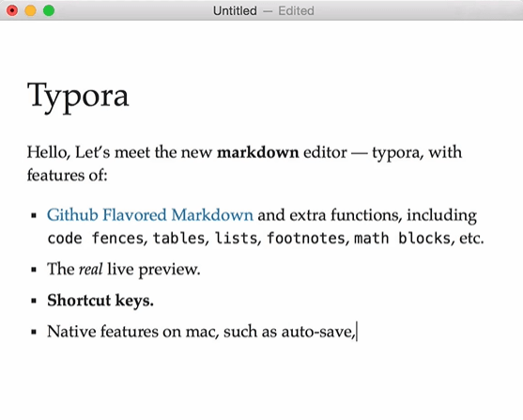The width and height of the screenshot is (523, 420).
Task: Zoom the window with the green button
Action: [49, 10]
